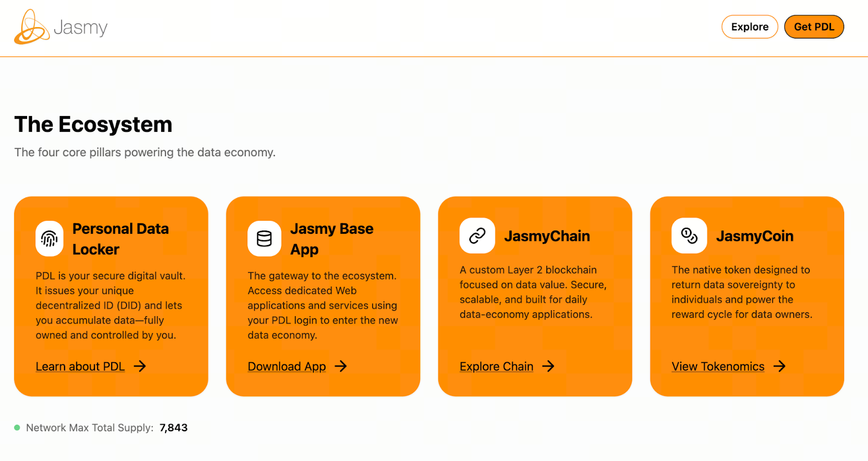Click the Network Max Total Supply value 7,843
The width and height of the screenshot is (868, 461).
coord(174,428)
